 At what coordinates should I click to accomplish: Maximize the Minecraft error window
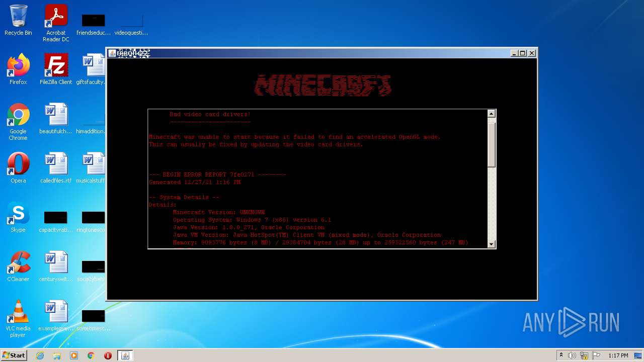523,53
